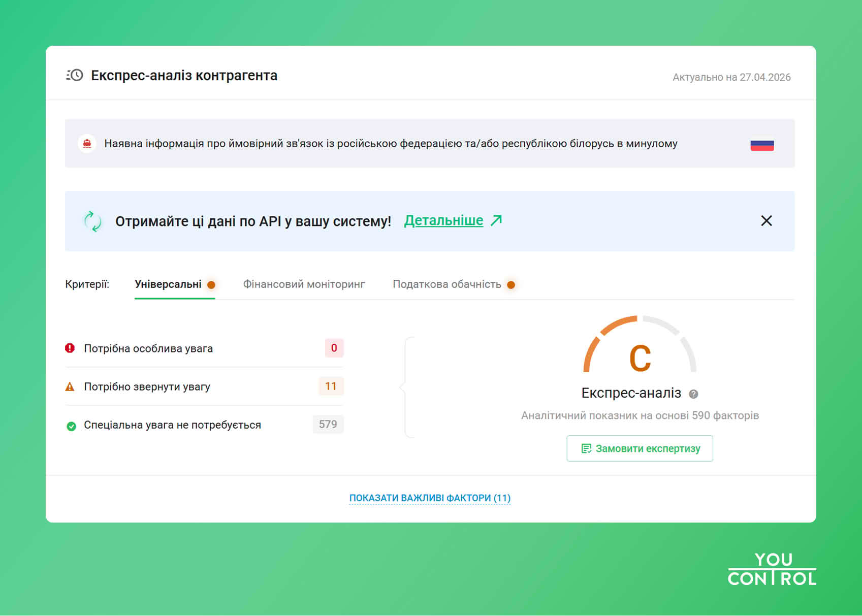This screenshot has width=862, height=616.
Task: Click the '11' count badge
Action: point(331,386)
